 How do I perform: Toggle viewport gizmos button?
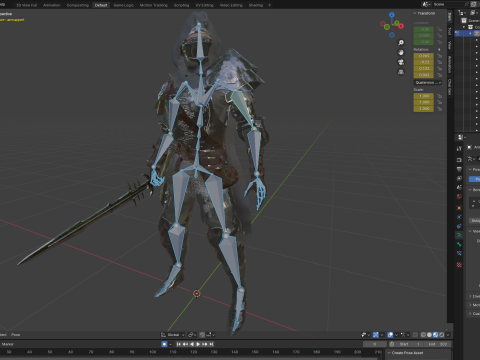click(376, 335)
